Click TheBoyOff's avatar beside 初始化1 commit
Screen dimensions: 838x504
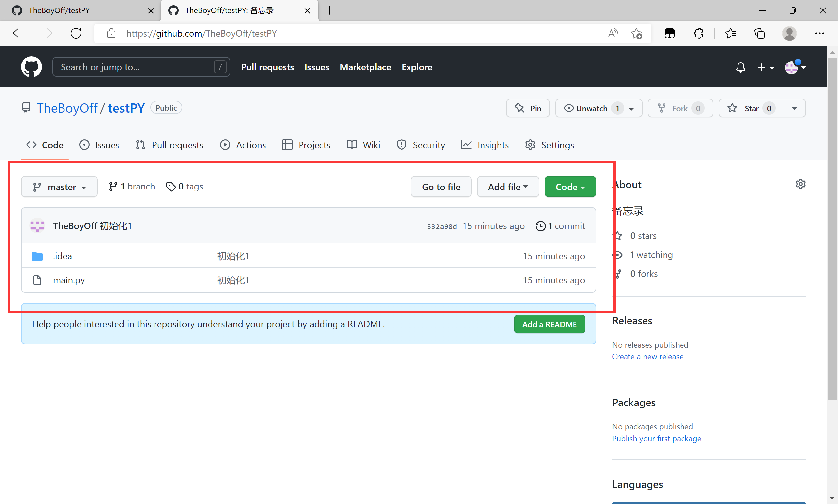coord(37,225)
